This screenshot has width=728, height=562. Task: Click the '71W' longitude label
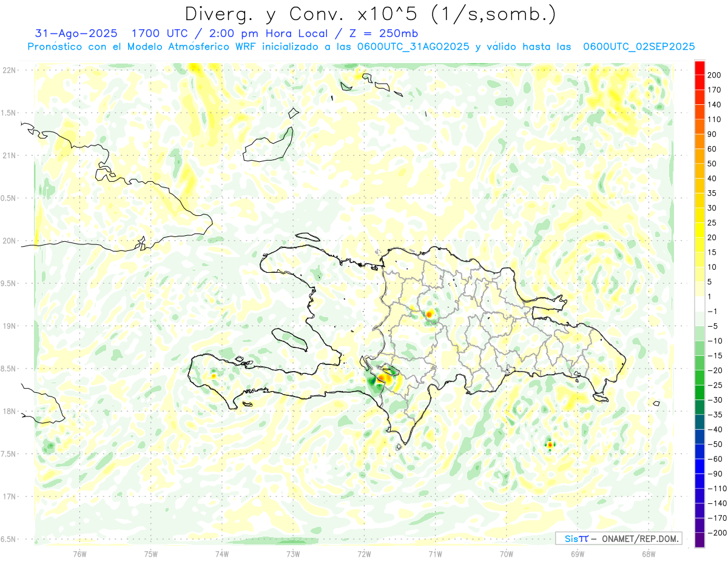(x=435, y=553)
